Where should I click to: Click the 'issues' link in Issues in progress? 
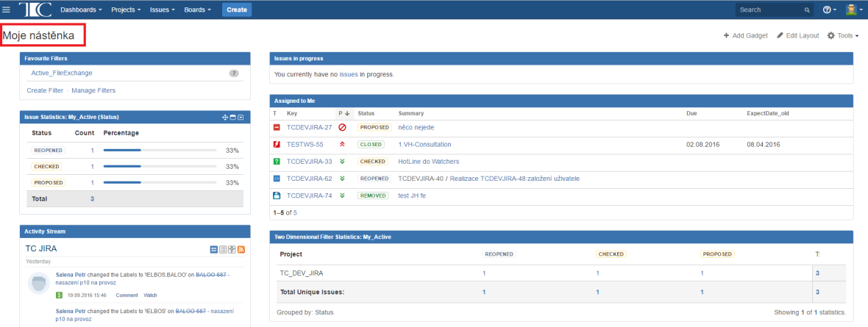click(348, 74)
